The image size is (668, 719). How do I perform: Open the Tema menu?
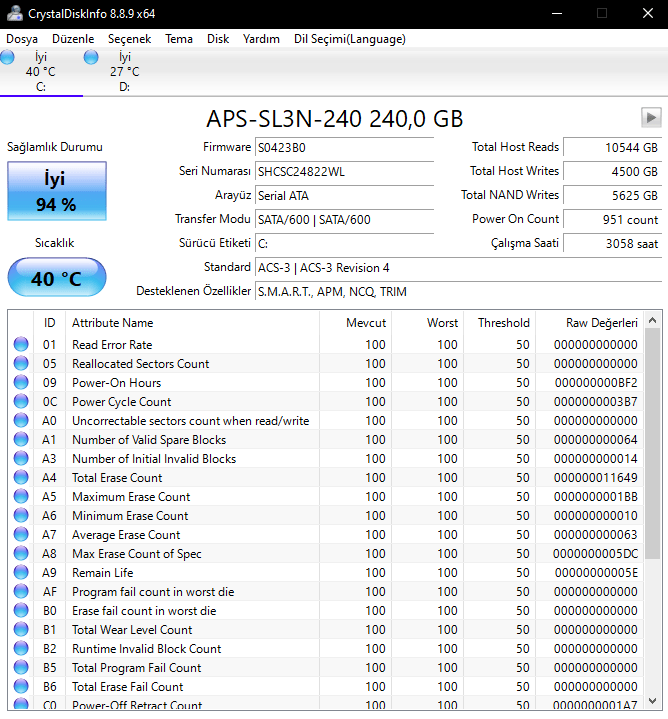pyautogui.click(x=179, y=39)
